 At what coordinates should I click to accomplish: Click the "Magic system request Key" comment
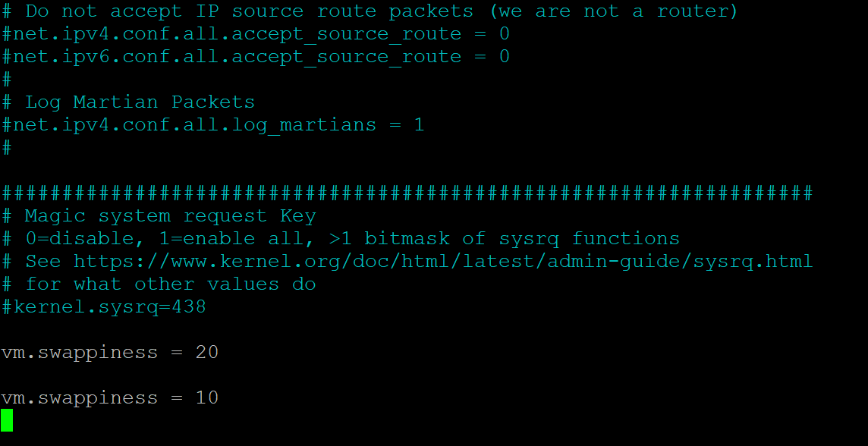(x=170, y=216)
